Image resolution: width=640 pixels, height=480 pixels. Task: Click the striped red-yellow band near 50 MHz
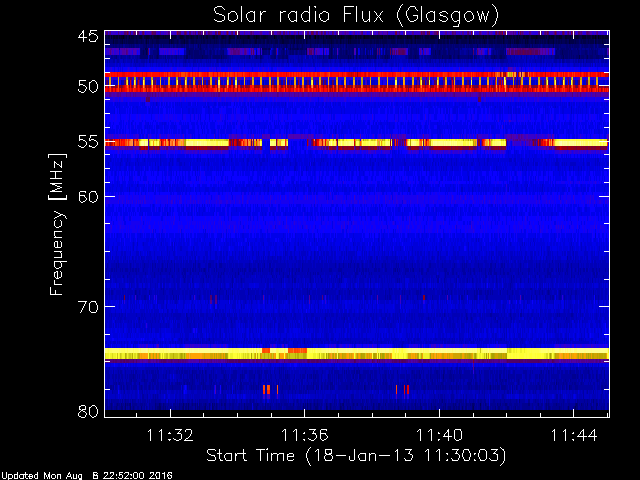point(357,82)
